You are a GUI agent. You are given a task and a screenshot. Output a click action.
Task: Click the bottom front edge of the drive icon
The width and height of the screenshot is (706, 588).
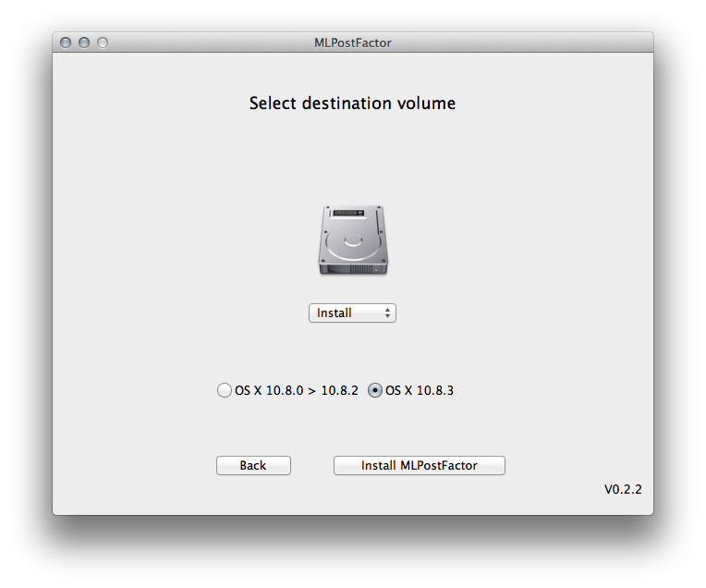click(352, 269)
